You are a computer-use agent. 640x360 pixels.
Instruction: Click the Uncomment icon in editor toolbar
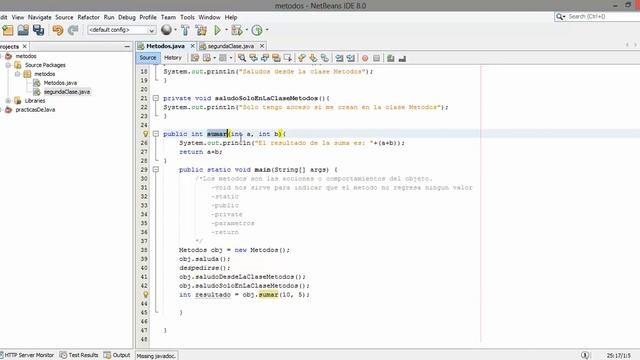pos(402,58)
